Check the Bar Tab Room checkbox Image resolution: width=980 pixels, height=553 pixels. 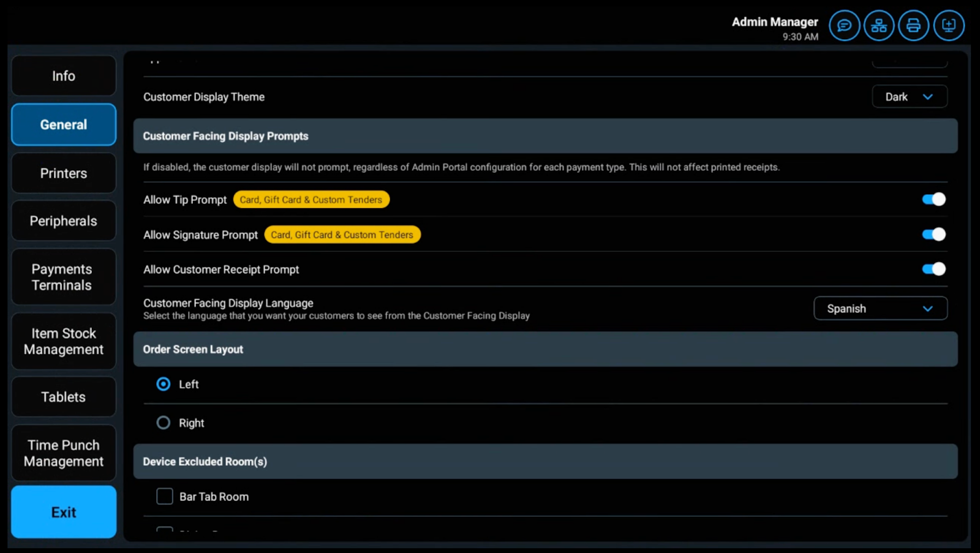coord(165,497)
